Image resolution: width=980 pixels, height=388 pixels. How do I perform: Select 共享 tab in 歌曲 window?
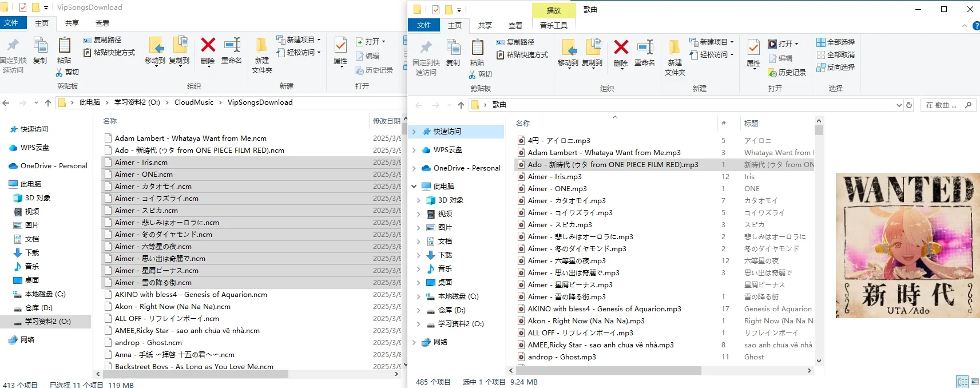pos(485,25)
